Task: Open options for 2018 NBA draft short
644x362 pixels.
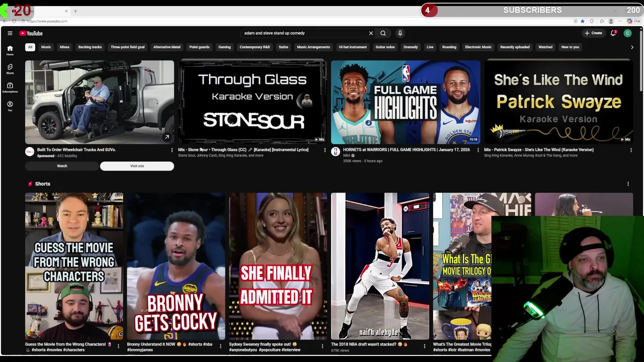Action: [x=424, y=346]
